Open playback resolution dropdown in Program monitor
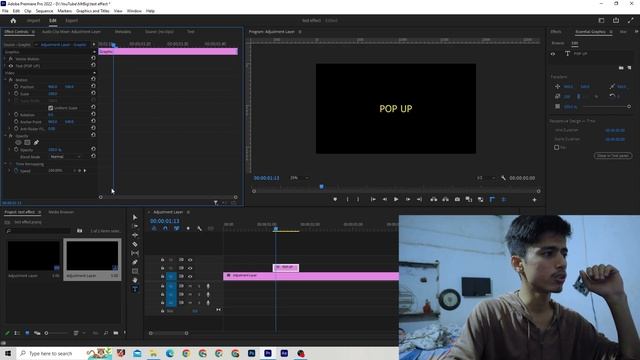640x360 pixels. click(x=486, y=178)
